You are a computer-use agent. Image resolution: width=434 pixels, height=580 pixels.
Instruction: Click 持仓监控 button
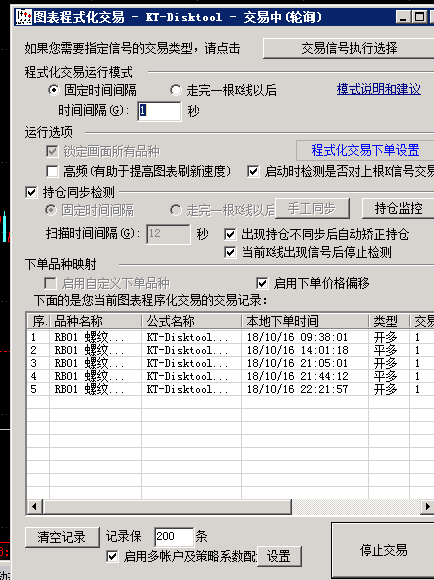click(398, 208)
